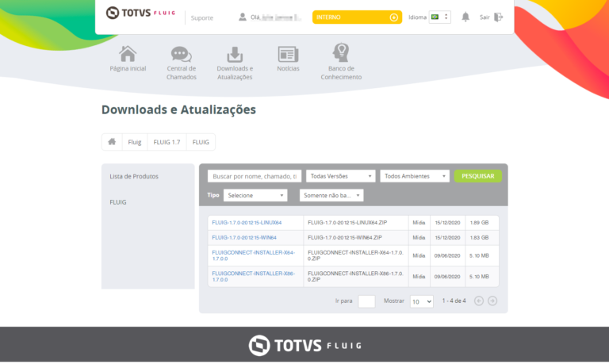The height and width of the screenshot is (364, 609).
Task: Click the 5.10 MB size in X86 row
Action: [479, 277]
